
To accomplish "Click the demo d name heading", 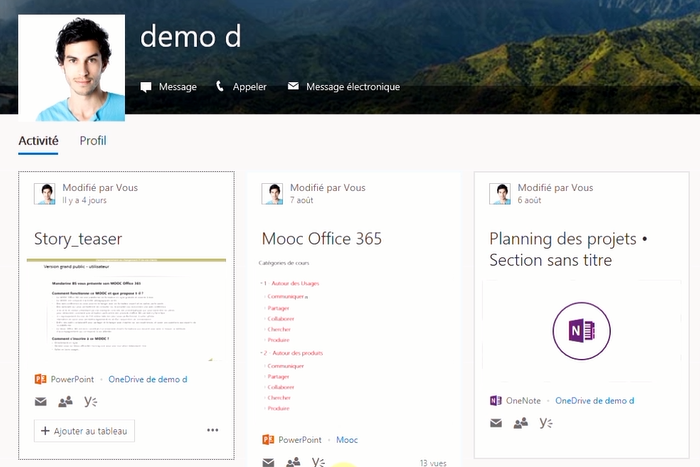I will coord(191,37).
